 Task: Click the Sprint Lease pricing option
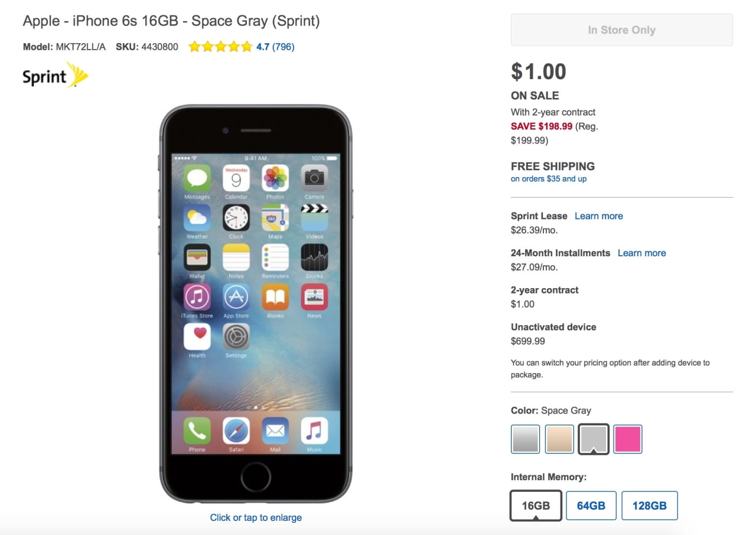click(x=539, y=216)
